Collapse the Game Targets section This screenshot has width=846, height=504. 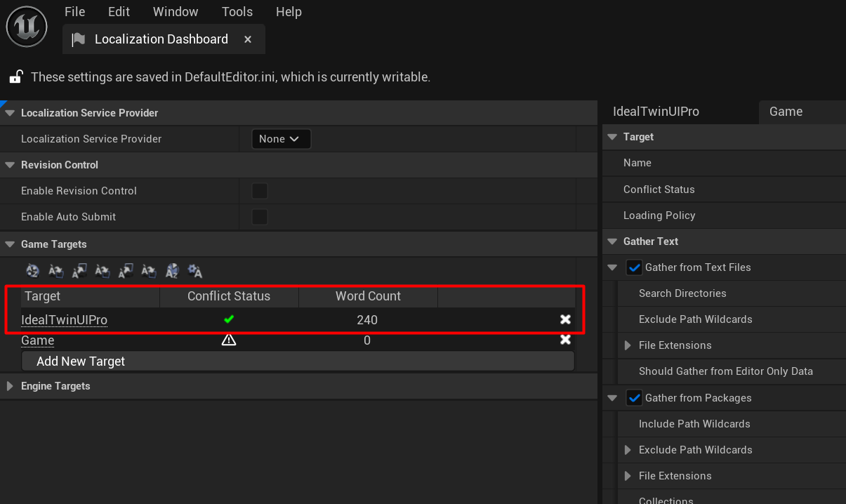point(10,244)
